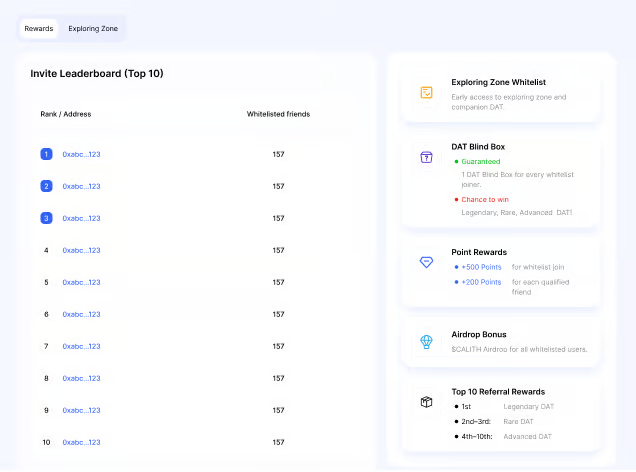Click the Airdrop Bonus parachute icon
Image resolution: width=636 pixels, height=472 pixels.
pyautogui.click(x=426, y=341)
